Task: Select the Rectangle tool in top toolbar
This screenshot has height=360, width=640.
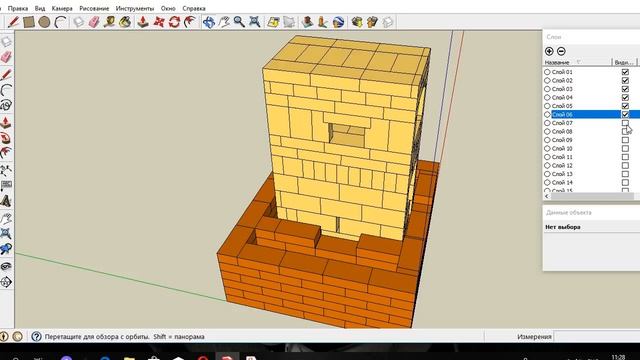Action: pos(29,22)
